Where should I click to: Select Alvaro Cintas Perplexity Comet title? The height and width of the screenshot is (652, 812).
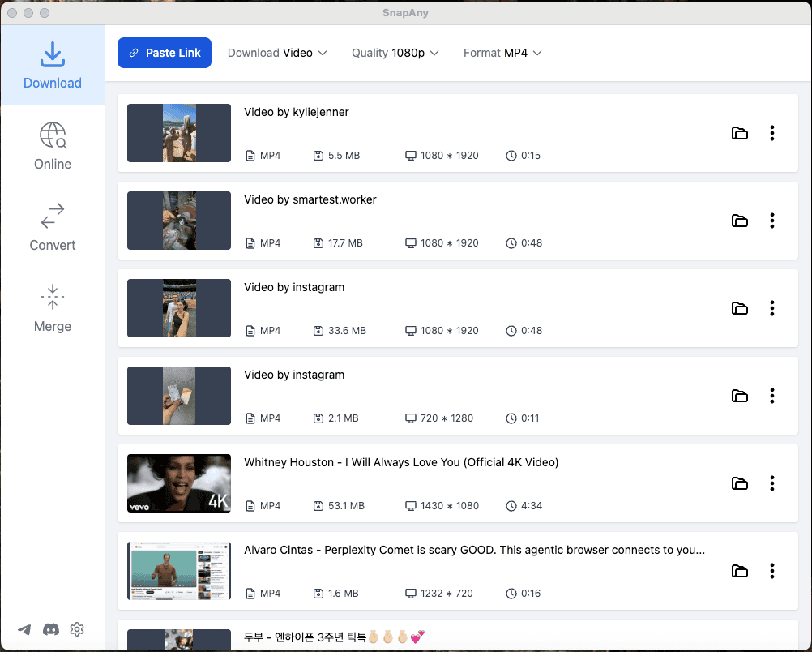tap(474, 550)
